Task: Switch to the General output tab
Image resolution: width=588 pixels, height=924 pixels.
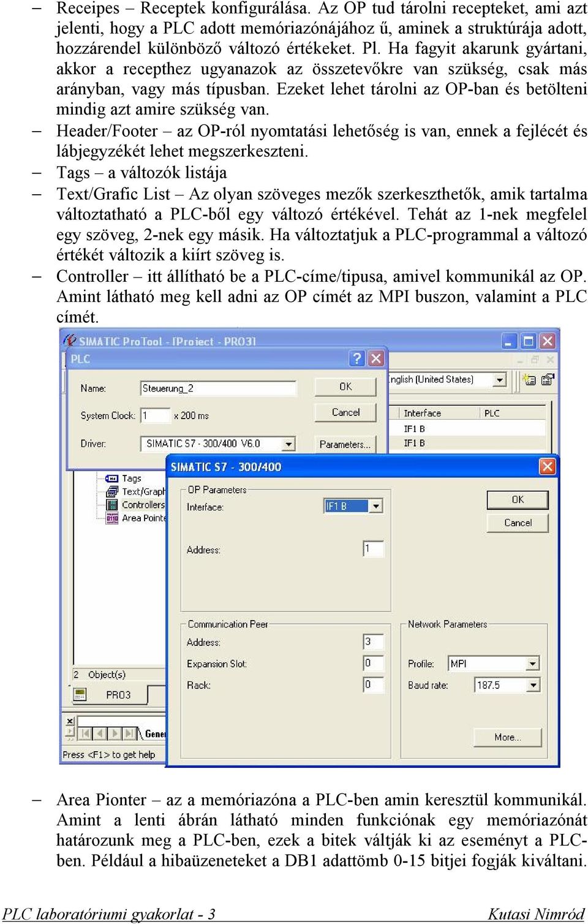Action: coord(156,733)
